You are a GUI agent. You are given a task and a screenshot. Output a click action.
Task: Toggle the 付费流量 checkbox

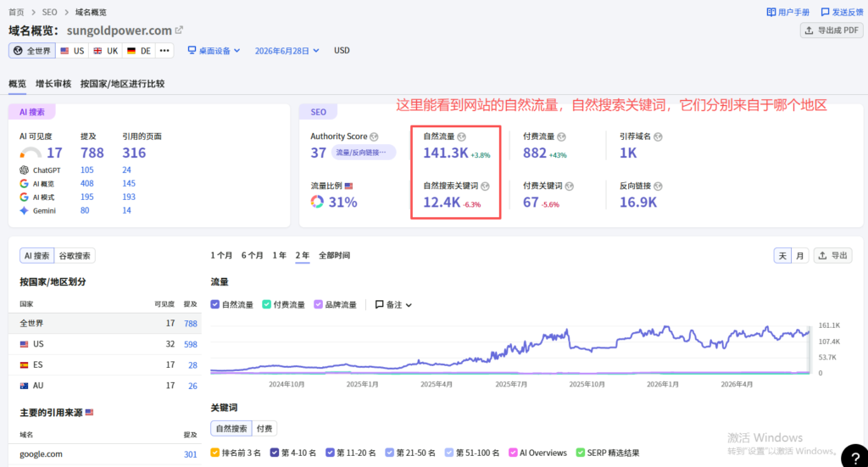(x=266, y=304)
